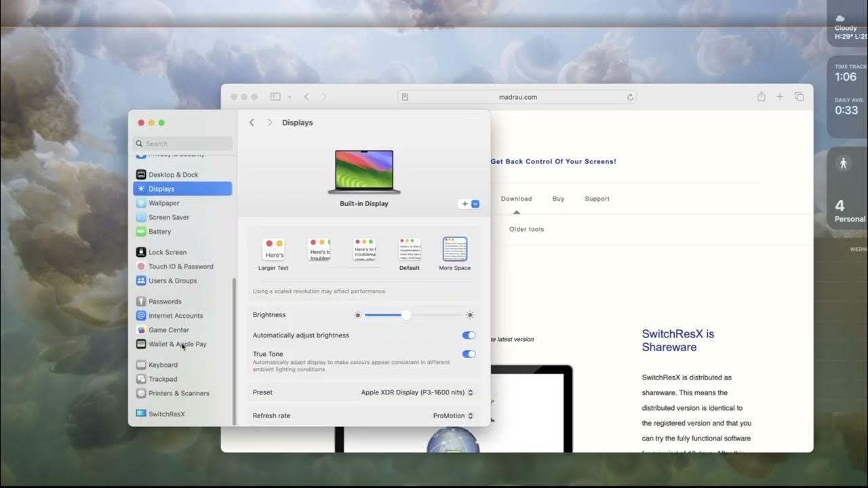868x488 pixels.
Task: Go back in Safari window
Action: click(x=306, y=97)
